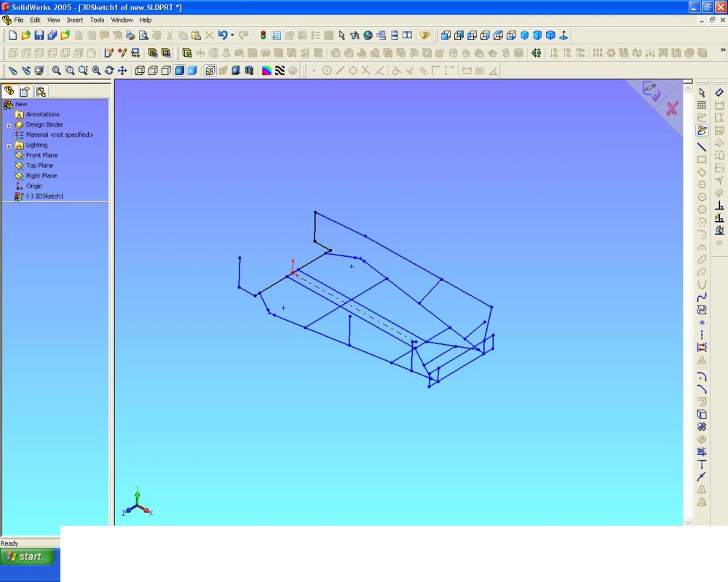The height and width of the screenshot is (582, 728).
Task: Toggle the Grid display in right toolbar
Action: 702,105
